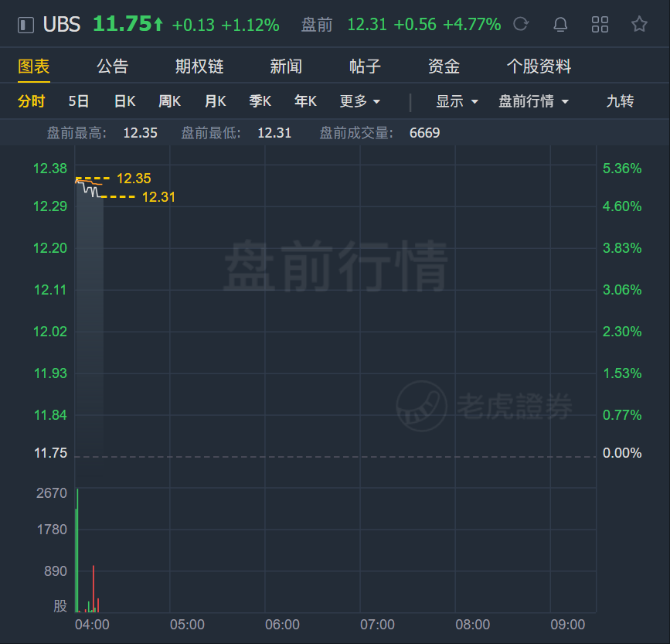
Task: Select the 月K monthly candlestick view
Action: 216,101
